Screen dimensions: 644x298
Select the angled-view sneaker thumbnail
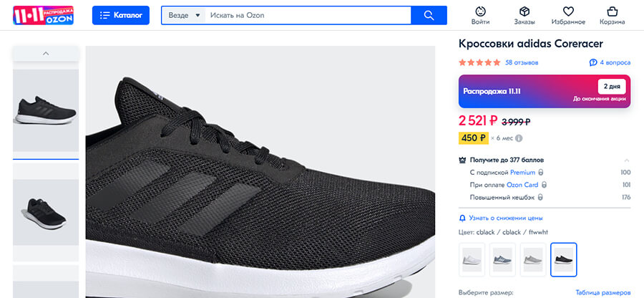click(46, 212)
